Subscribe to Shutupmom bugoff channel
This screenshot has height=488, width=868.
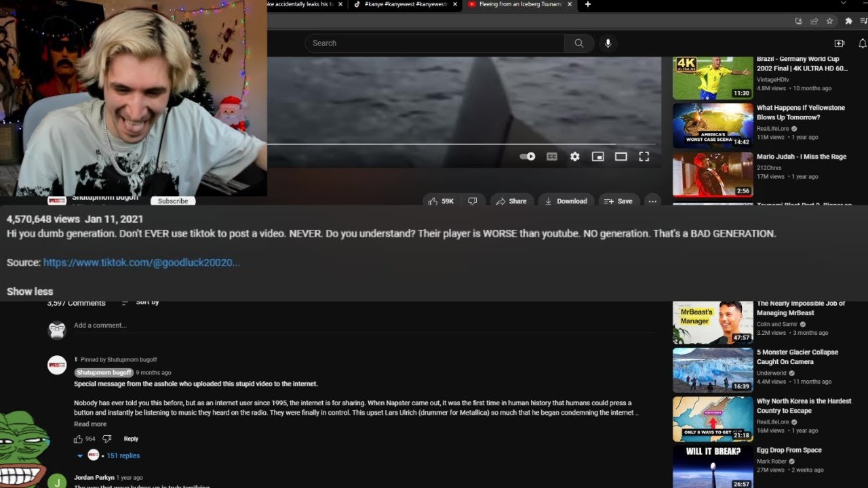click(173, 201)
